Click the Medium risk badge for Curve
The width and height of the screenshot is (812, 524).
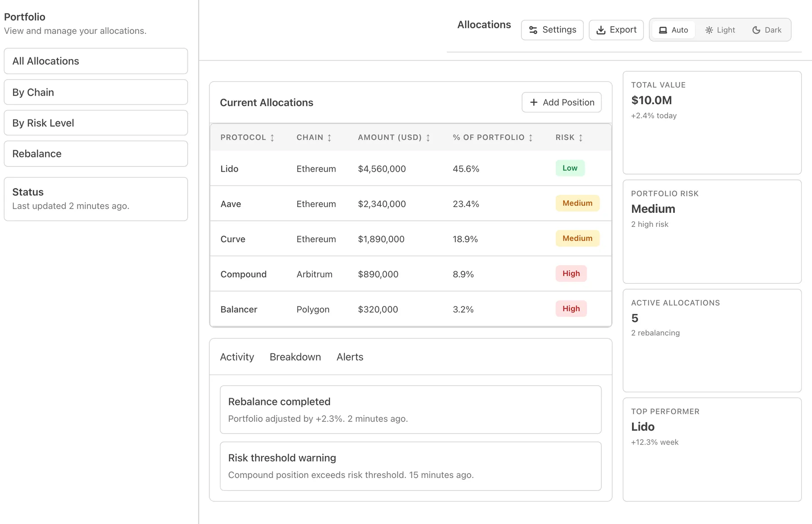tap(577, 238)
